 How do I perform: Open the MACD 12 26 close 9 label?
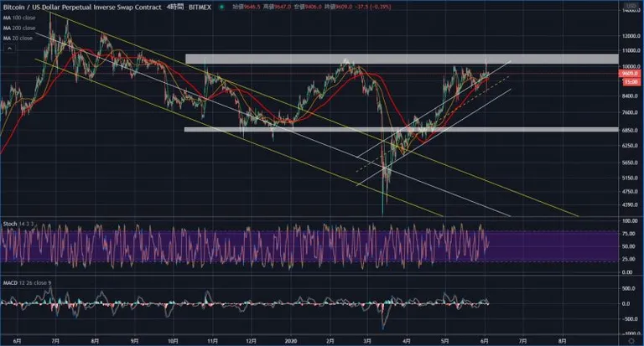coord(27,283)
